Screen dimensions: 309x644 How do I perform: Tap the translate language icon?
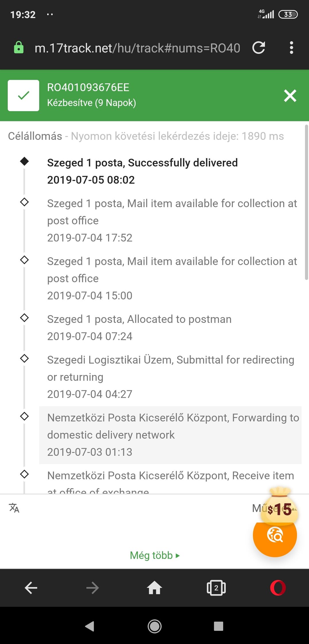pyautogui.click(x=14, y=508)
